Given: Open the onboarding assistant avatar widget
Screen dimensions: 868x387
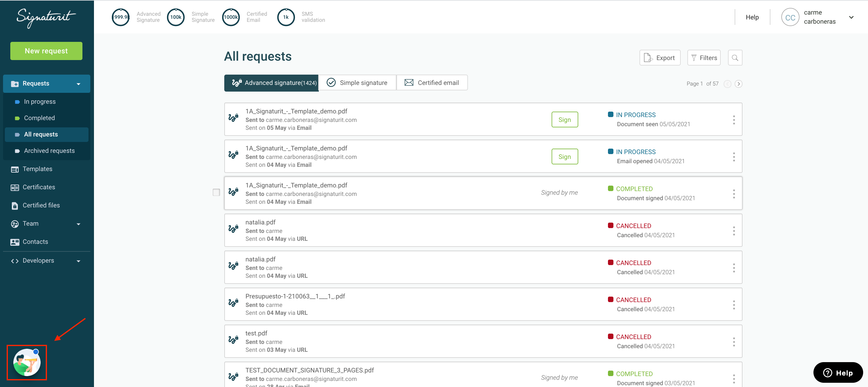Looking at the screenshot, I should coord(27,362).
